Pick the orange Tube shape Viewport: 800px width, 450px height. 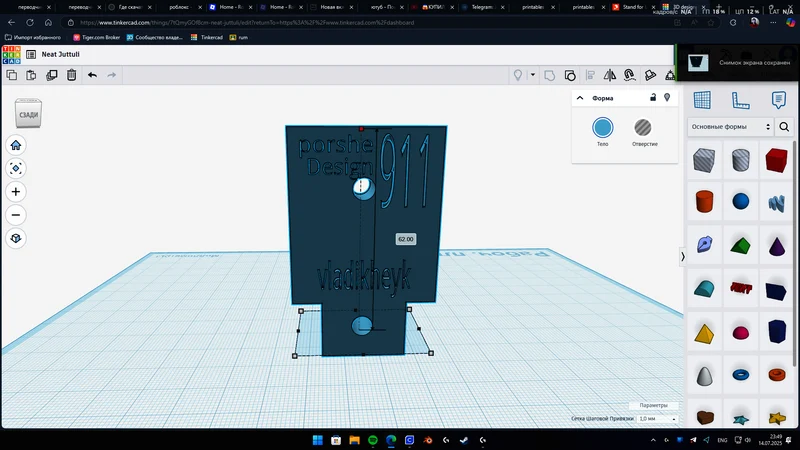(777, 375)
